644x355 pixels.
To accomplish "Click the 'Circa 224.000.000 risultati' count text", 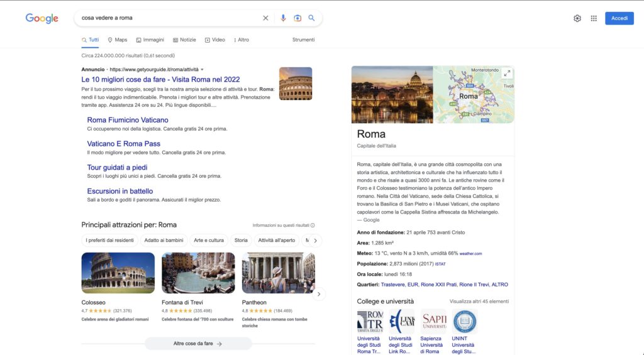I will coord(128,56).
